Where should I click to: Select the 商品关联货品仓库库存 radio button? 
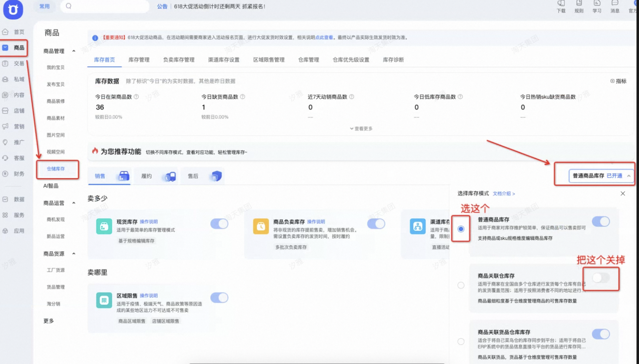pyautogui.click(x=461, y=342)
